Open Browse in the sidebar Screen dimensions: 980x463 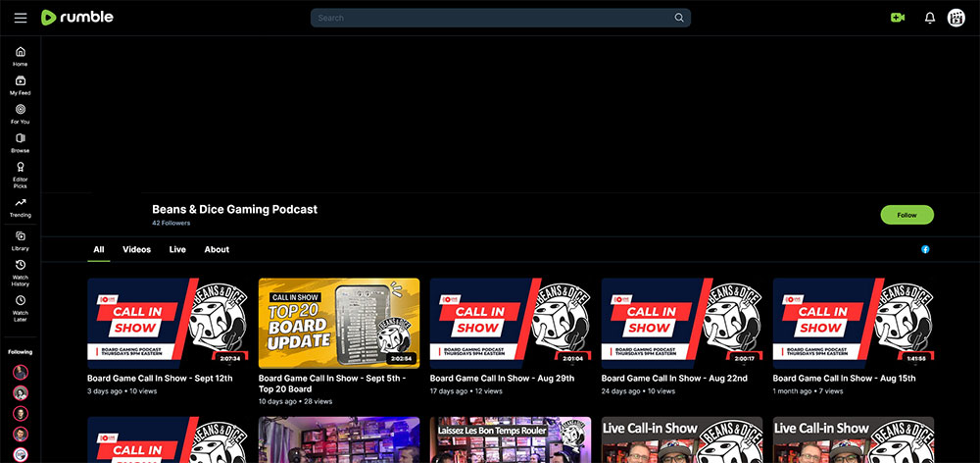coord(21,142)
